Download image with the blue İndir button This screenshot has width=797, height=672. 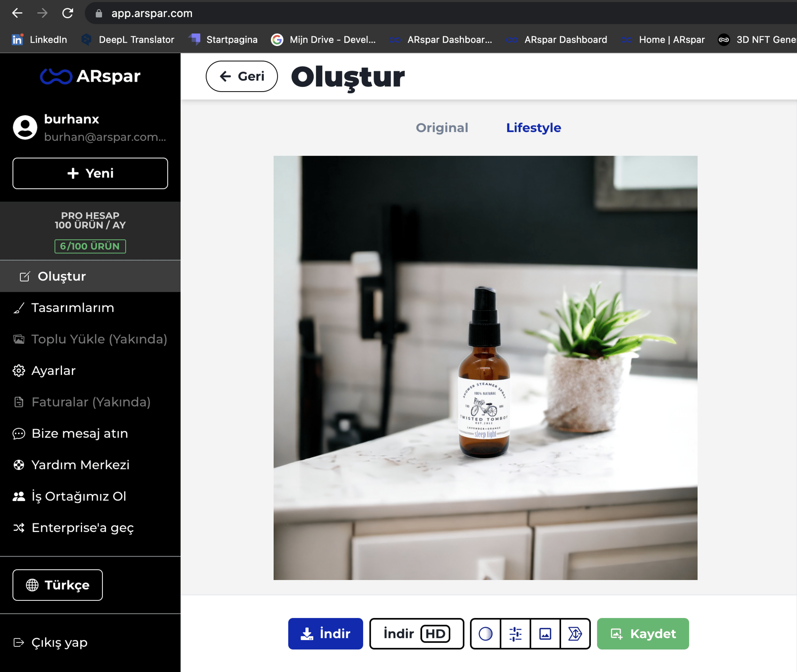325,633
